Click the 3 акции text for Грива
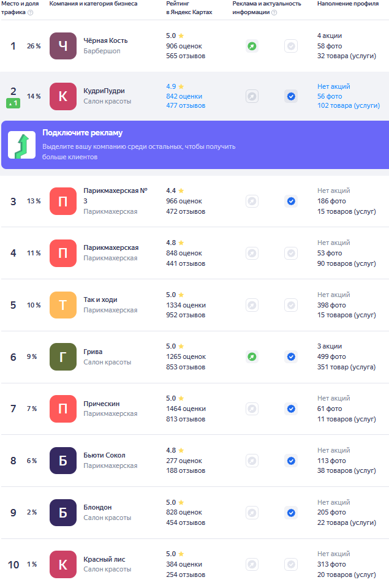Image resolution: width=389 pixels, height=588 pixels. pyautogui.click(x=330, y=346)
